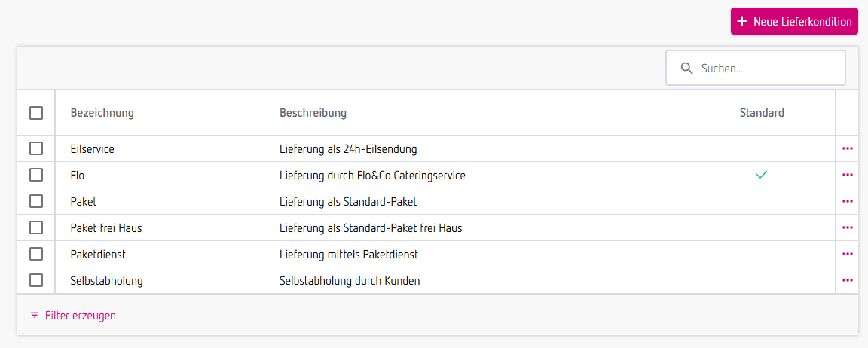The height and width of the screenshot is (348, 868).
Task: Click the green standard checkmark for Flo
Action: point(762,175)
